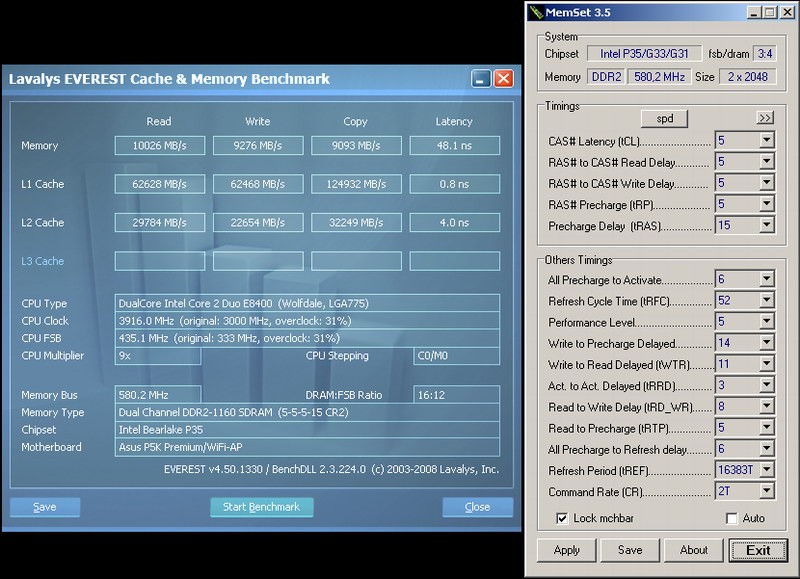Image resolution: width=800 pixels, height=579 pixels.
Task: Open the All Precharge to Refresh delay dropdown
Action: coord(766,449)
